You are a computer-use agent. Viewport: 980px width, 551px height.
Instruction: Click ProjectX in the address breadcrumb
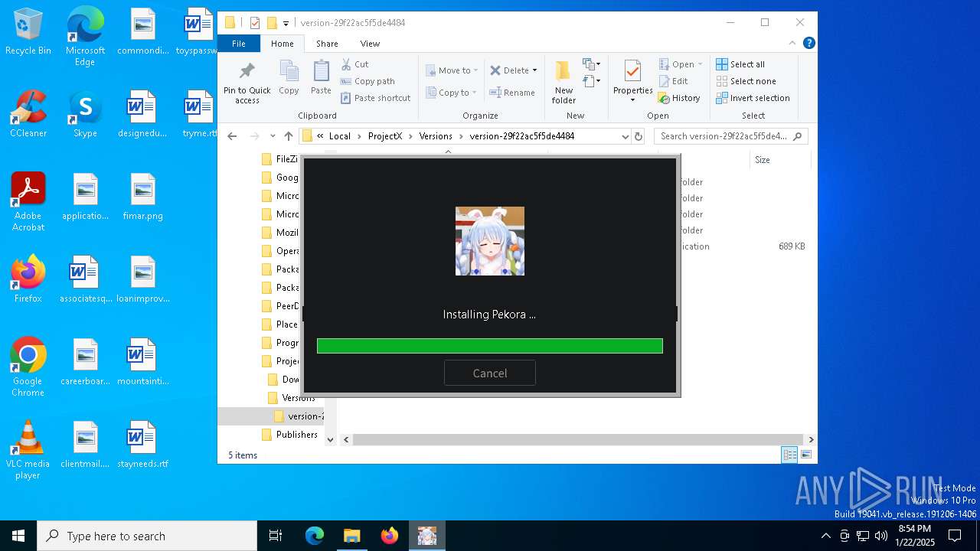(384, 136)
